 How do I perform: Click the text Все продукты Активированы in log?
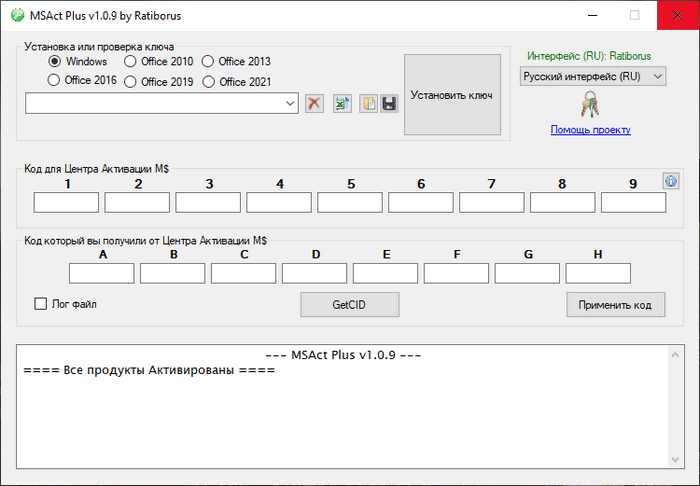pos(149,370)
